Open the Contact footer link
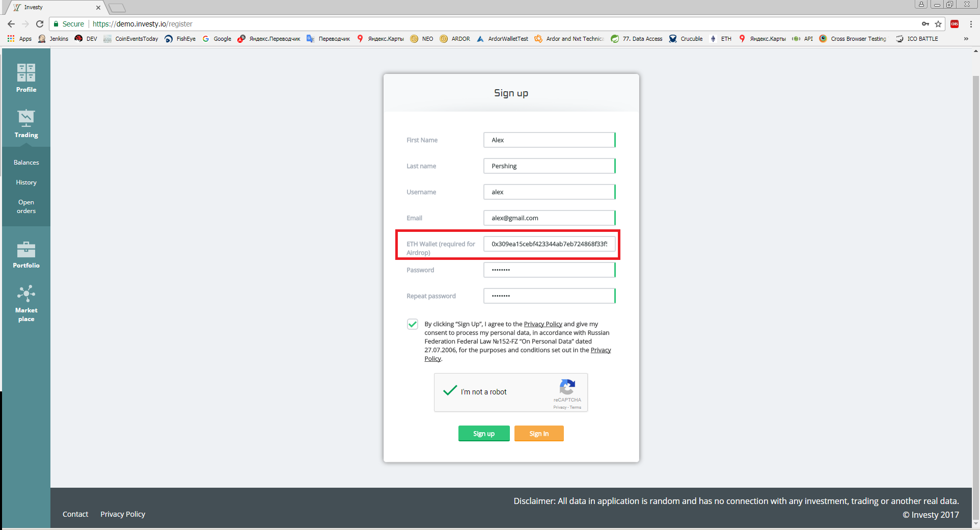This screenshot has height=530, width=980. (75, 514)
